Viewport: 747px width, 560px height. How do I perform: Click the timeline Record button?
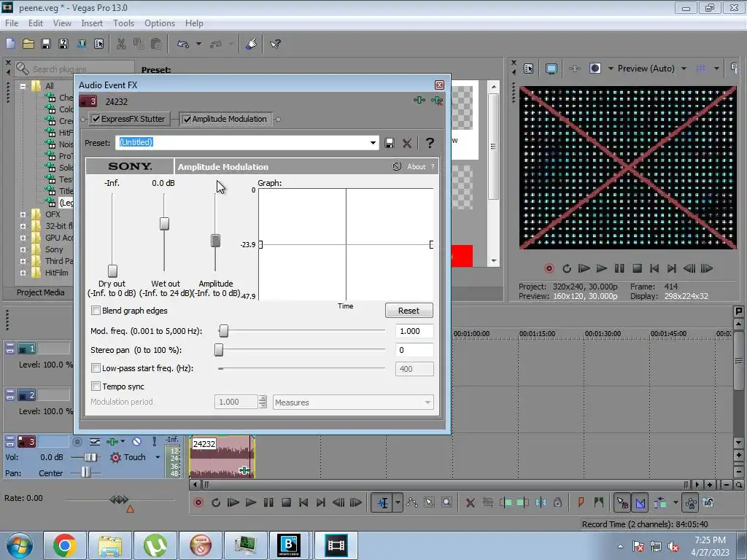pos(198,502)
